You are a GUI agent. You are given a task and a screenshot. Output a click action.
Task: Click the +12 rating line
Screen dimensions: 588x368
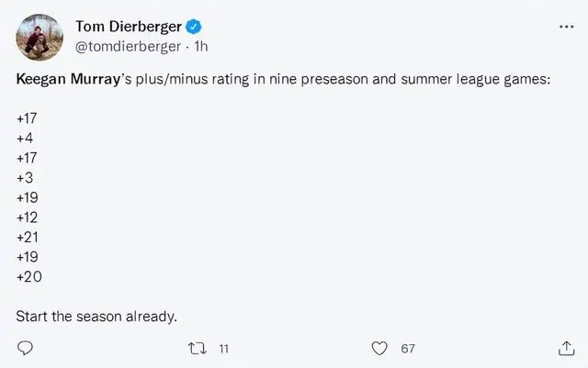28,217
